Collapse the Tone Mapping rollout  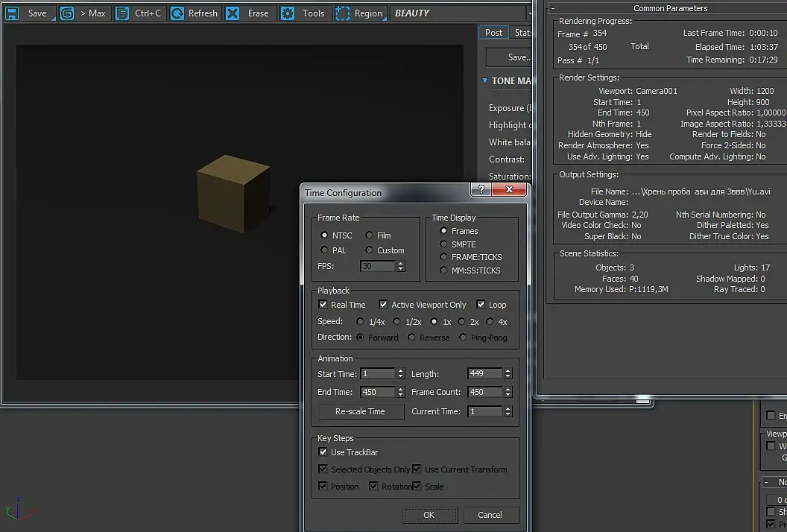pyautogui.click(x=485, y=81)
